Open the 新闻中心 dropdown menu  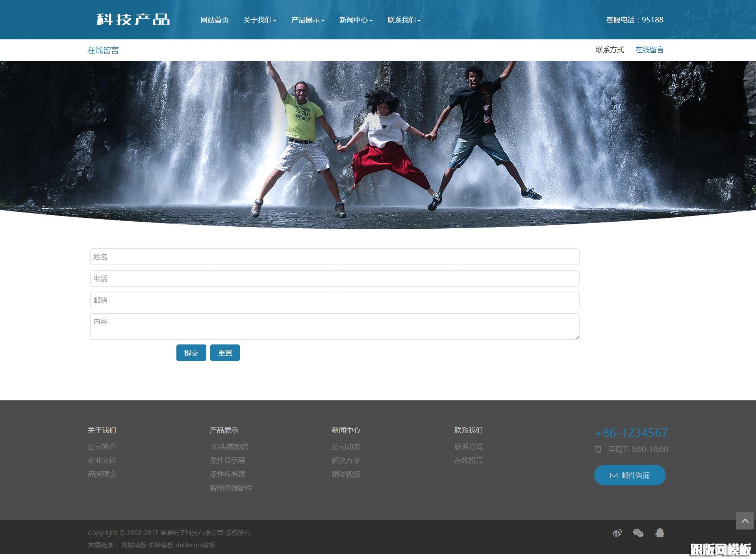(x=356, y=20)
